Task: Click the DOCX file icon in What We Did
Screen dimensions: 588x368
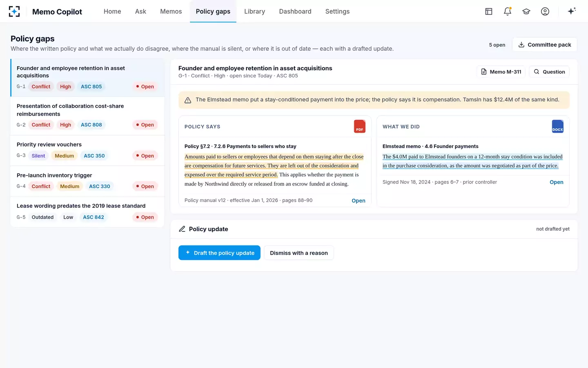Action: pyautogui.click(x=557, y=126)
